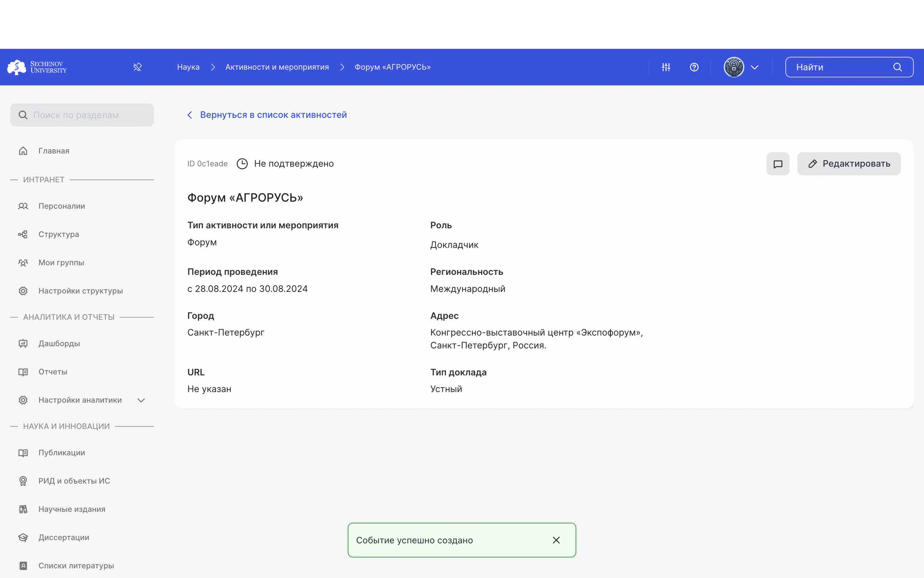This screenshot has height=578, width=924.
Task: Open the help question mark icon
Action: tap(694, 67)
